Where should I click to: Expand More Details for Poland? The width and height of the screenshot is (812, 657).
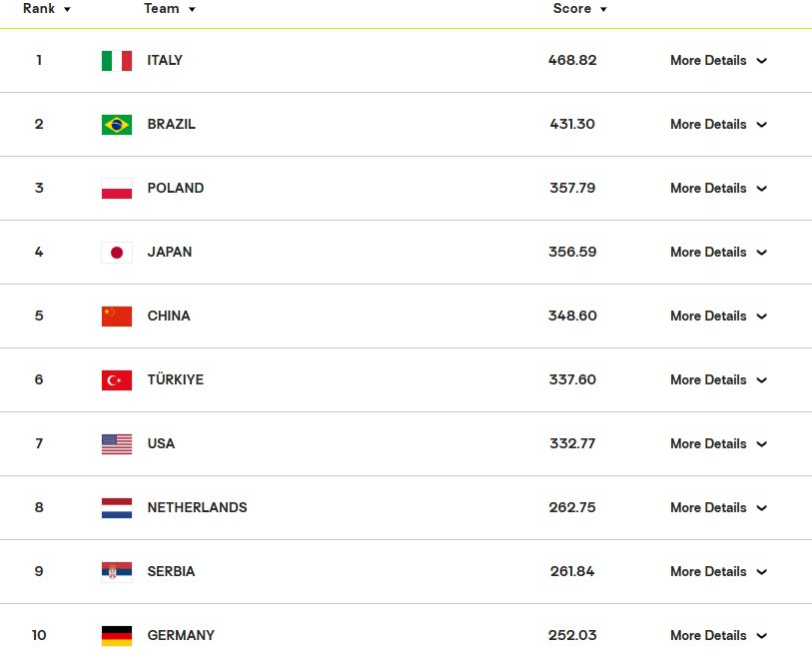tap(718, 189)
